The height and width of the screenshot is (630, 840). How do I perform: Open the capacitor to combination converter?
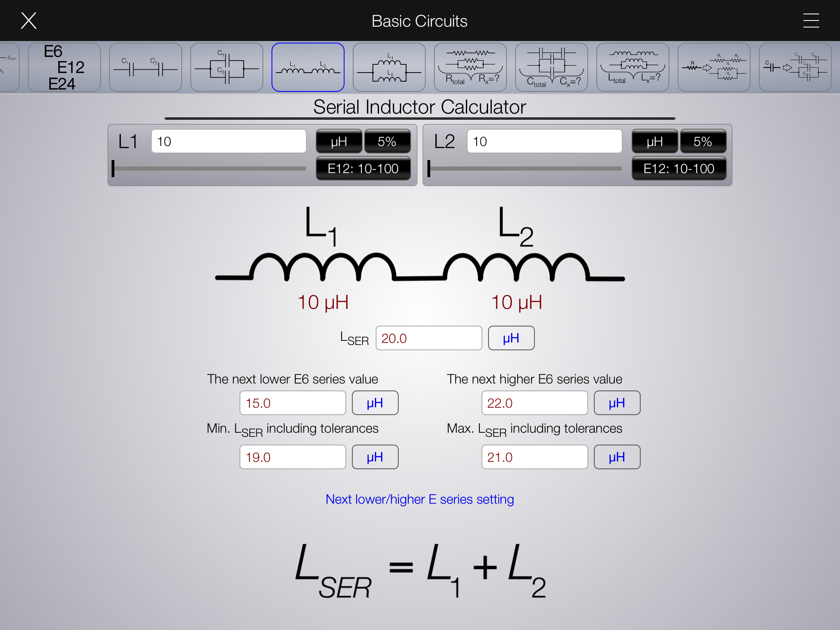click(795, 67)
